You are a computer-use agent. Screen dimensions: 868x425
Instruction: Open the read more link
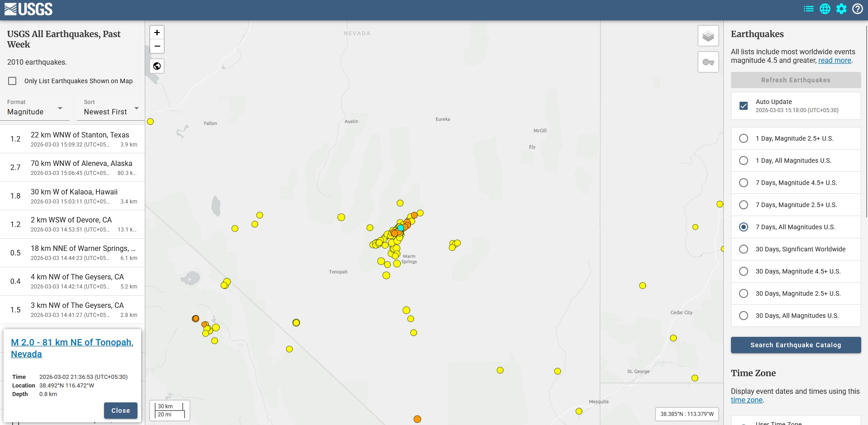click(x=835, y=61)
